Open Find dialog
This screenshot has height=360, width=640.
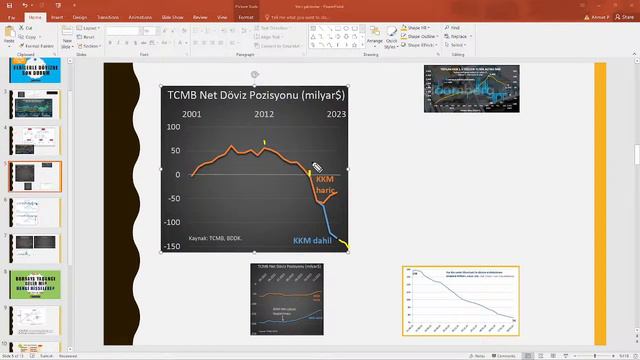click(452, 27)
